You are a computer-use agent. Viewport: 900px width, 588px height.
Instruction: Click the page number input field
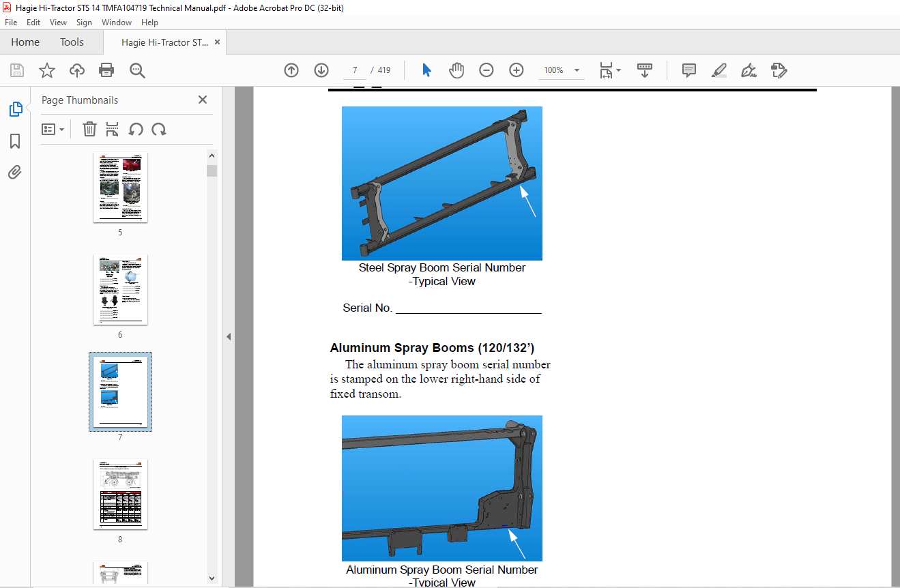pyautogui.click(x=355, y=70)
